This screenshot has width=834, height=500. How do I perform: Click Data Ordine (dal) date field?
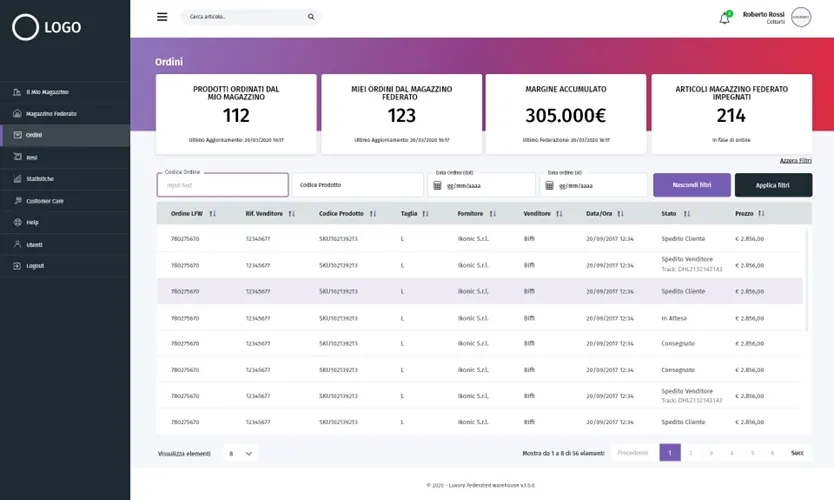pos(481,185)
